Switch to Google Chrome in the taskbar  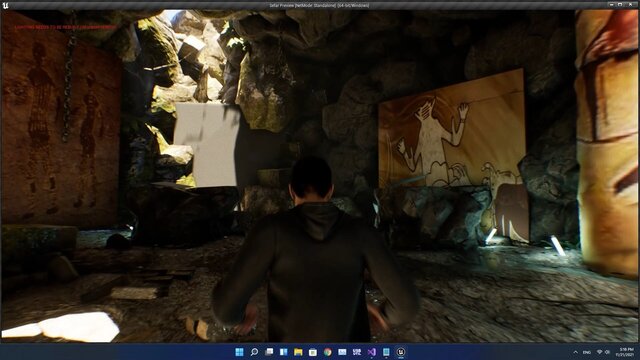point(328,352)
